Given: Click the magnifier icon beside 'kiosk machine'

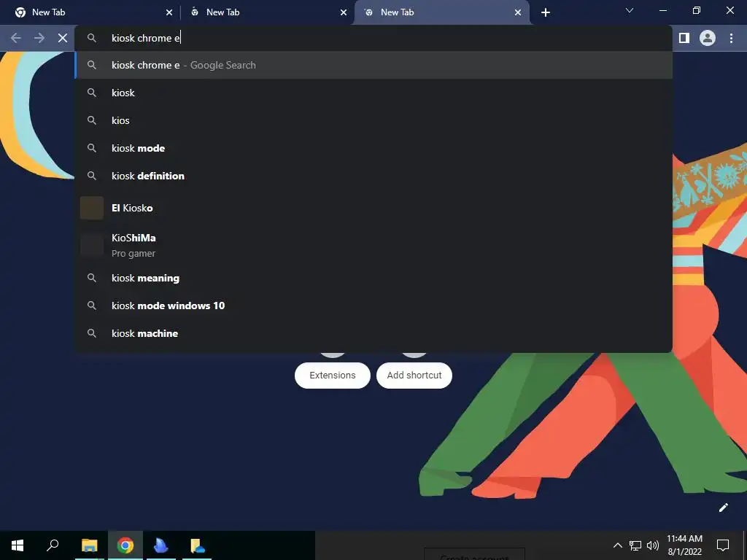Looking at the screenshot, I should click(x=92, y=333).
